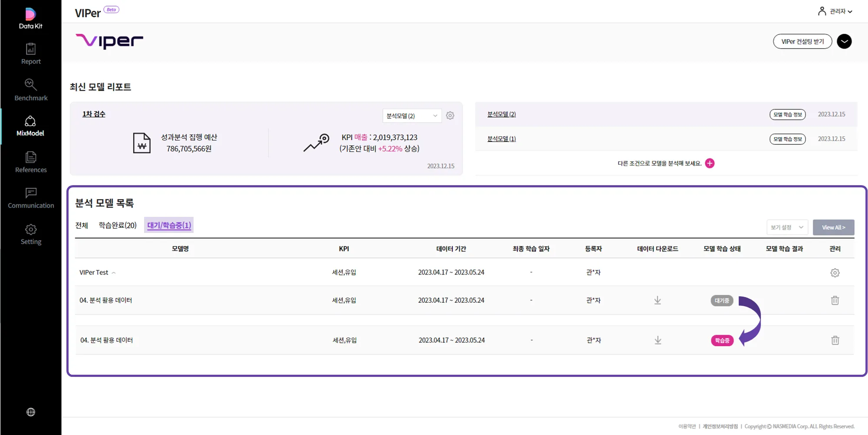Open the 분석모델 (1) link
The width and height of the screenshot is (868, 435).
pos(501,139)
